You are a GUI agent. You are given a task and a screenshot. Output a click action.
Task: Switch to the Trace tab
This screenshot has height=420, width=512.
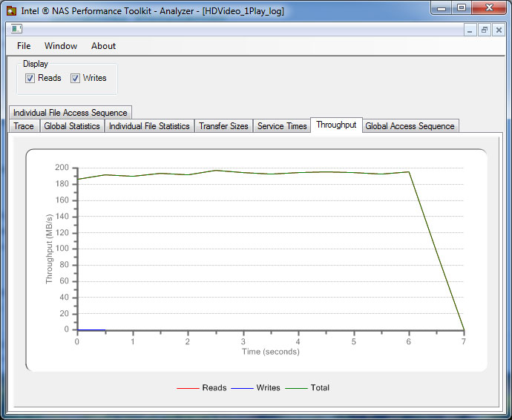tap(24, 126)
